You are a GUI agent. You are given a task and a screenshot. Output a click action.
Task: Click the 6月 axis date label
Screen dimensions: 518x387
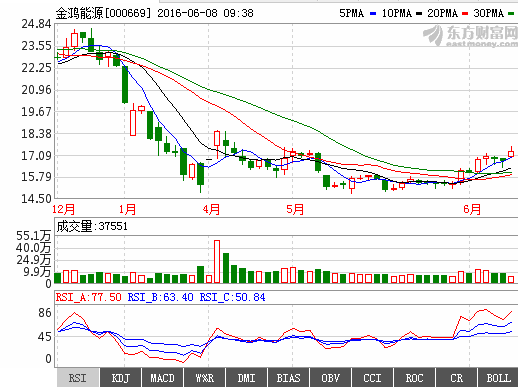(472, 209)
